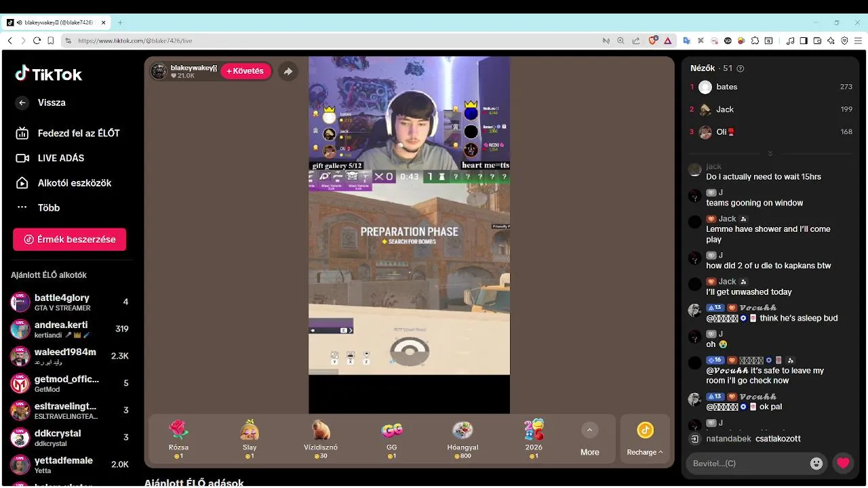Click browser back arrow
Image resolution: width=868 pixels, height=488 pixels.
[x=9, y=41]
